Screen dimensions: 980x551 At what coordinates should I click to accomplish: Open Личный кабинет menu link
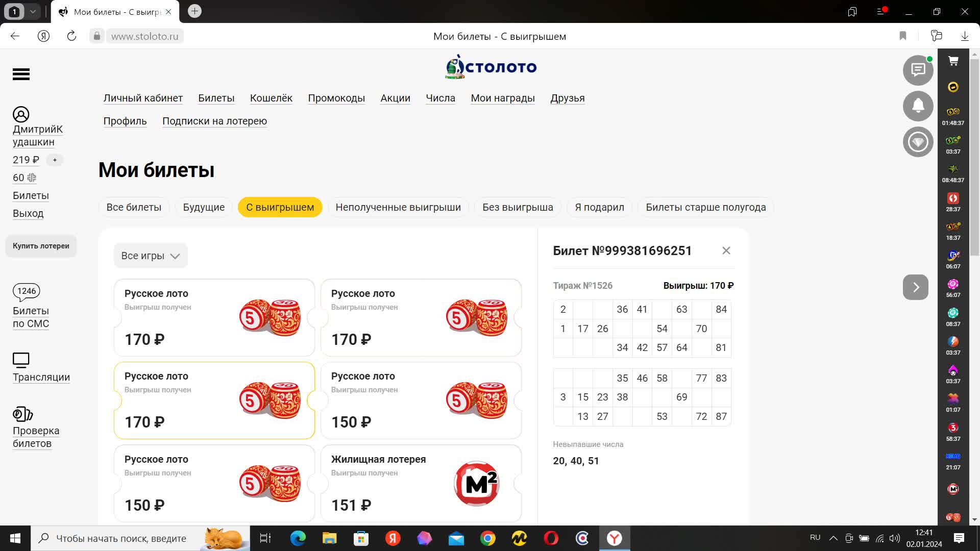coord(143,98)
